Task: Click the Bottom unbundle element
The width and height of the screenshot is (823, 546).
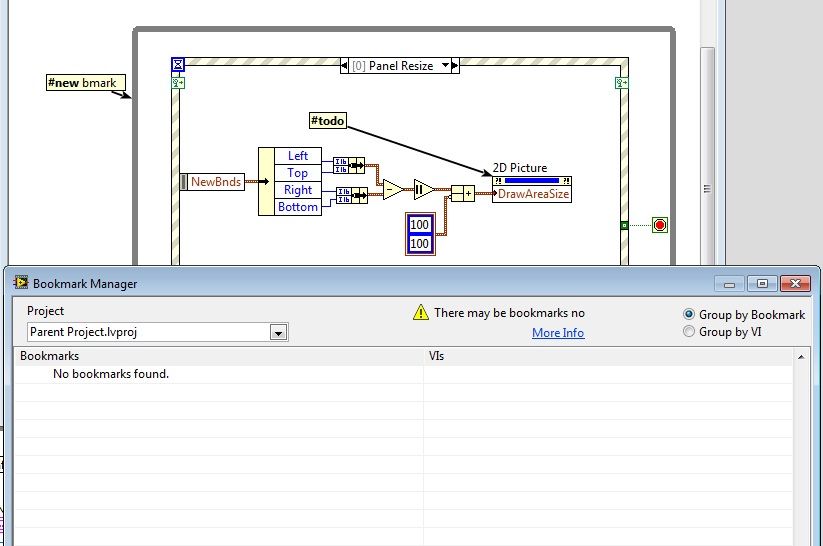Action: tap(298, 207)
